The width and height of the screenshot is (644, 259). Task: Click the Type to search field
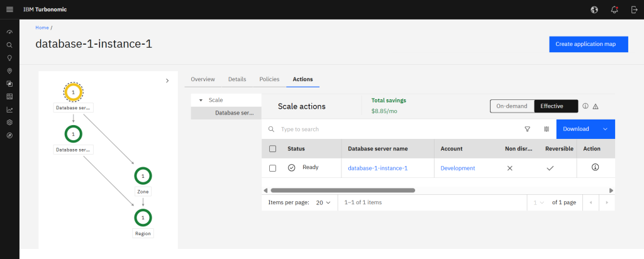coord(394,129)
